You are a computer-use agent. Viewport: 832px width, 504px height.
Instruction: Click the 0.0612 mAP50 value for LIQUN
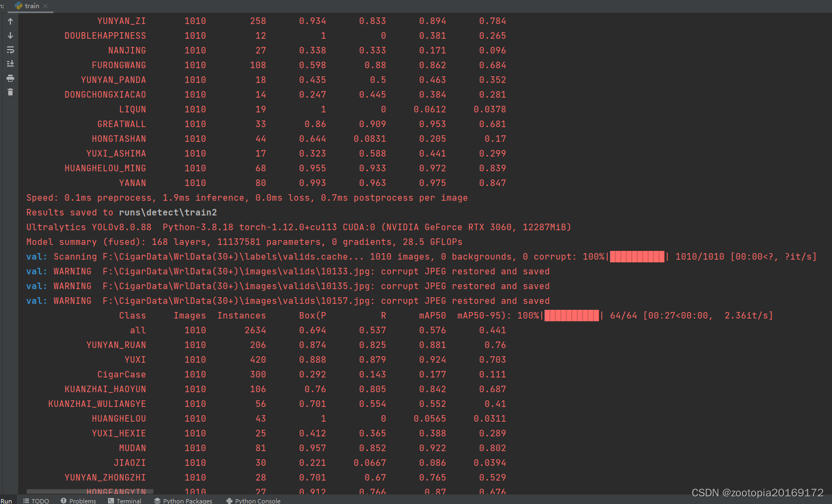click(x=430, y=109)
